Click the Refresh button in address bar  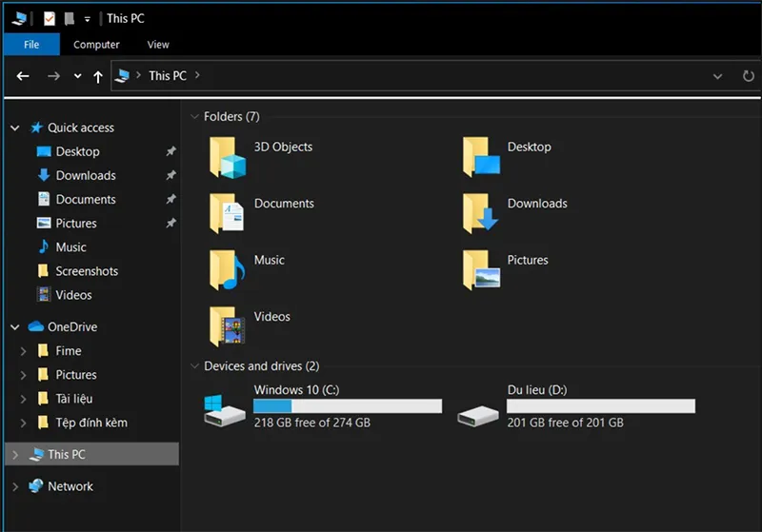click(747, 76)
